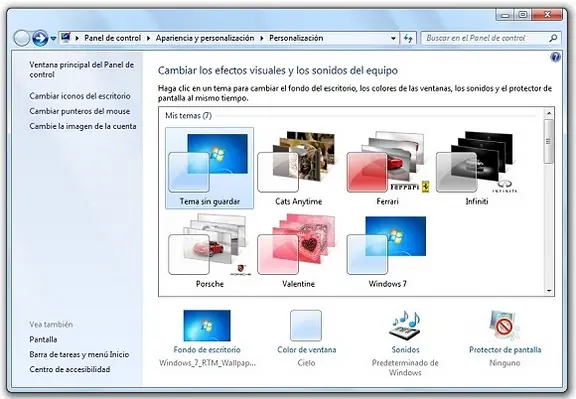This screenshot has width=576, height=399.
Task: Maximize the Personalización window
Action: point(523,15)
